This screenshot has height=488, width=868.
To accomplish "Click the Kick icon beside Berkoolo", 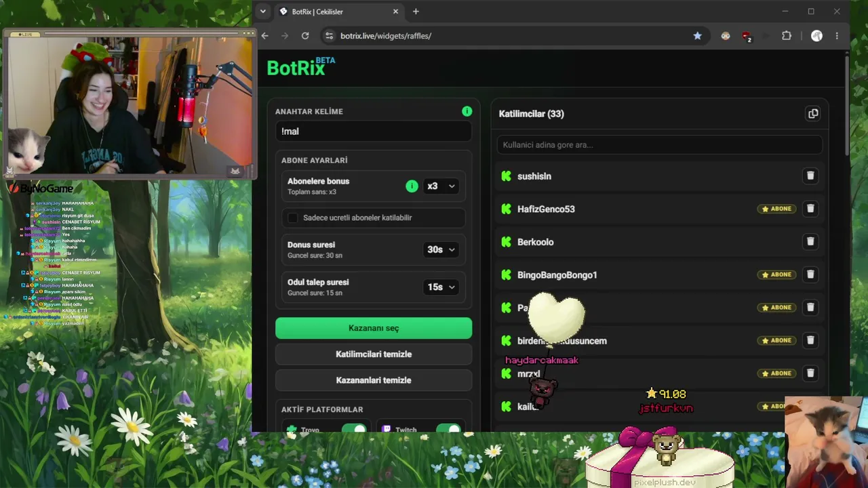I will (x=506, y=242).
